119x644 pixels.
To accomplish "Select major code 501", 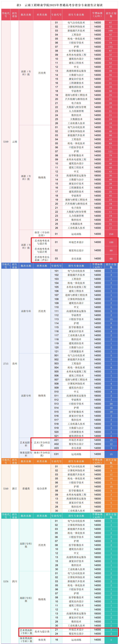I will click(56, 355).
